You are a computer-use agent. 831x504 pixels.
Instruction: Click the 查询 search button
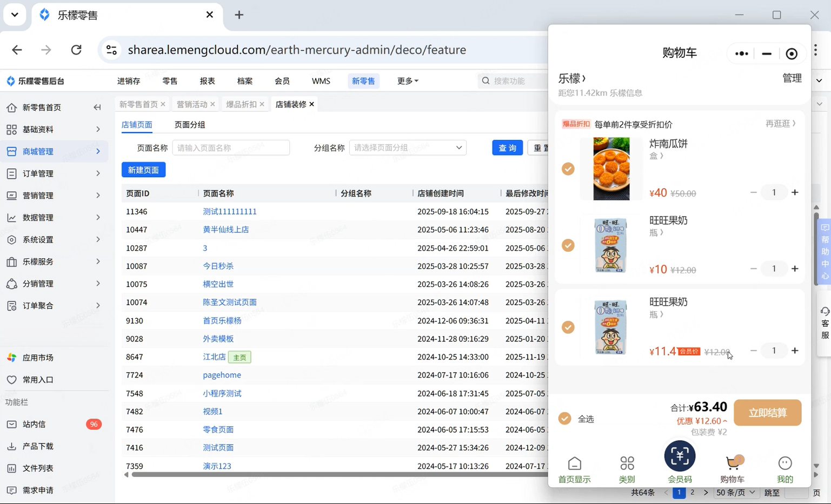[x=507, y=147]
